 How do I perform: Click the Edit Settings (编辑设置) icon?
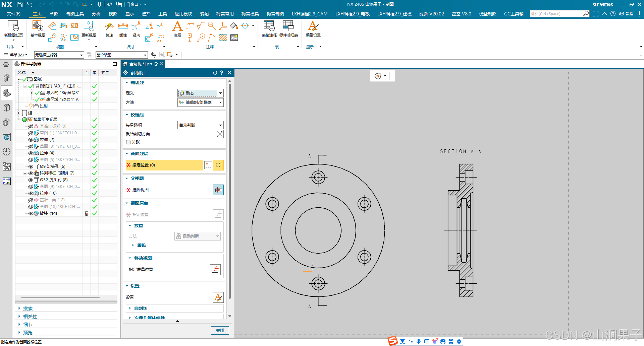tap(313, 26)
